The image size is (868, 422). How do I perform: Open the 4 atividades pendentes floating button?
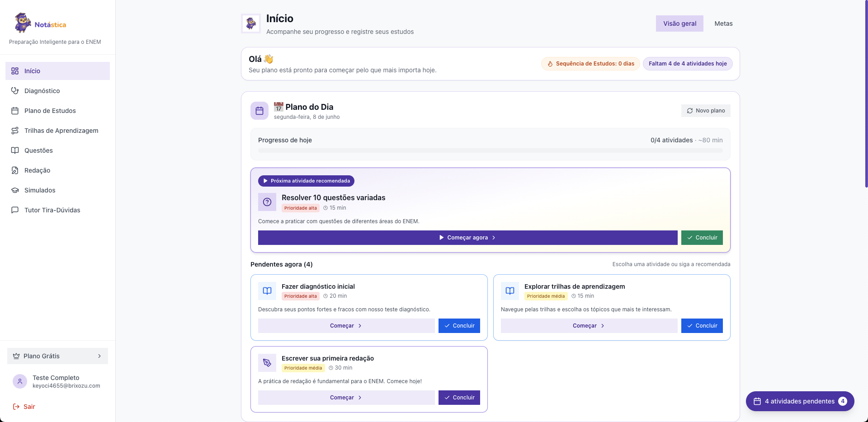click(800, 401)
